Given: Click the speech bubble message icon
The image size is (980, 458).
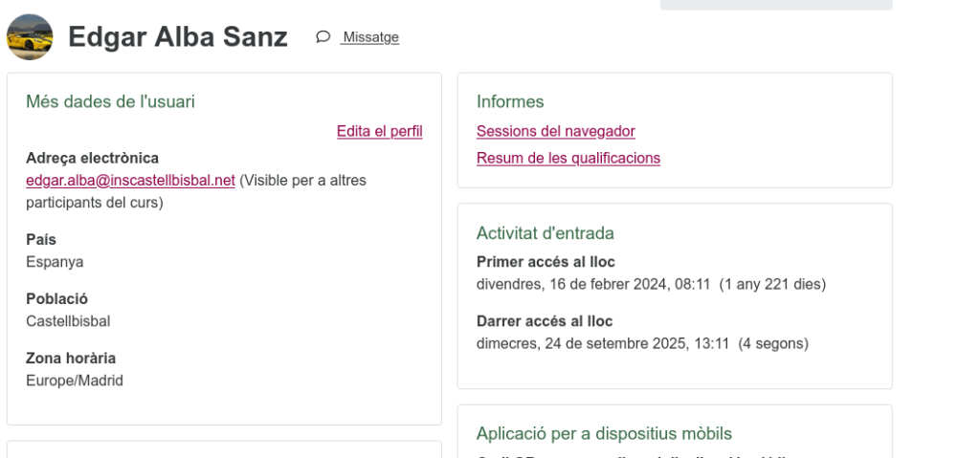Looking at the screenshot, I should [x=323, y=37].
